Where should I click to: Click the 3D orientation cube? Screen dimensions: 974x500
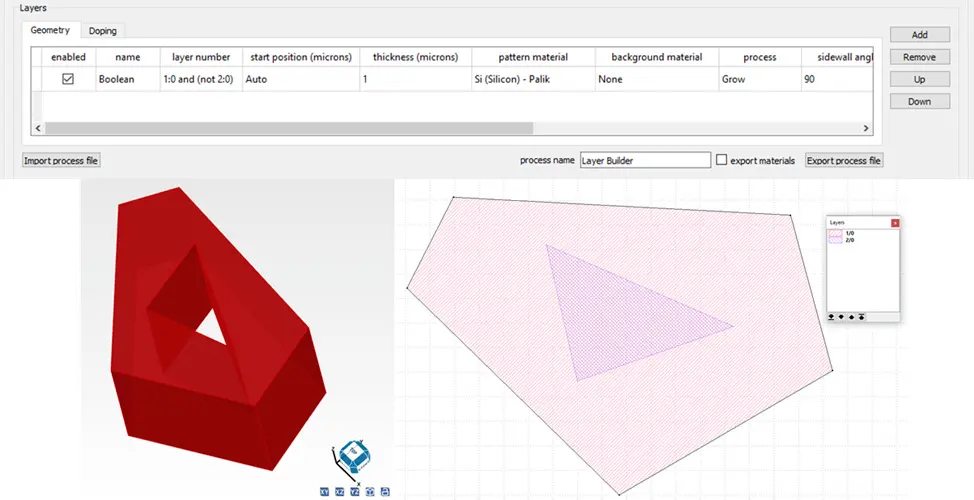(x=355, y=457)
